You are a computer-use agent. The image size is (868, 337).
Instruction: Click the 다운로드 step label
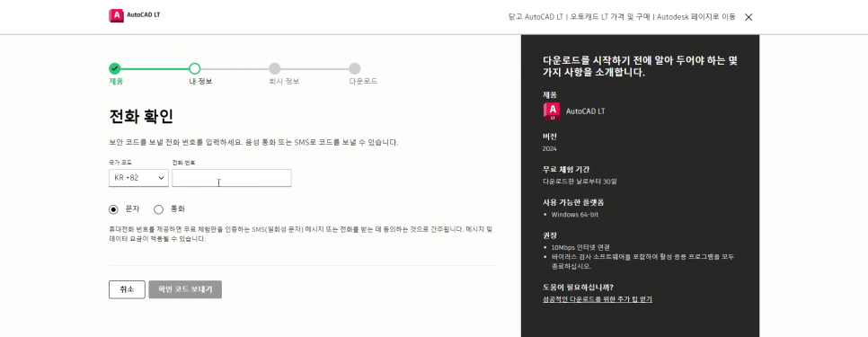point(363,82)
